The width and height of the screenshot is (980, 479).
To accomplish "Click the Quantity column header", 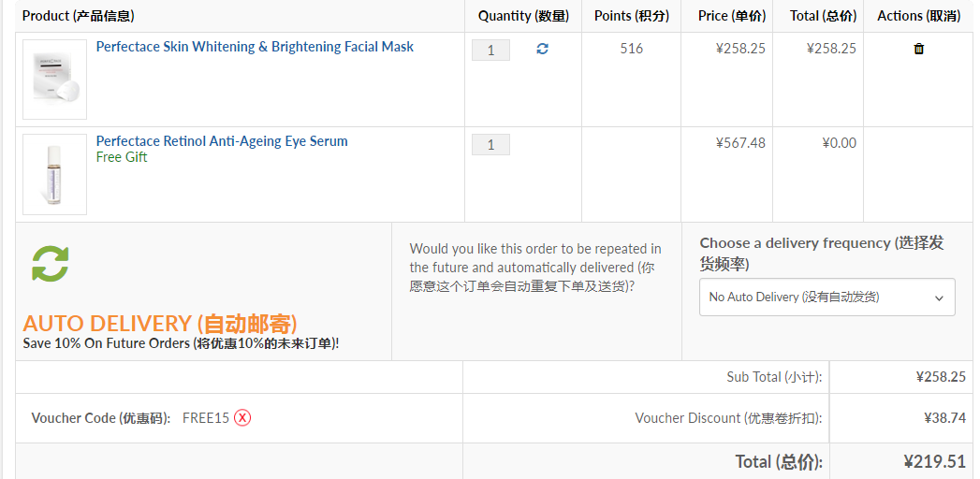I will 524,16.
